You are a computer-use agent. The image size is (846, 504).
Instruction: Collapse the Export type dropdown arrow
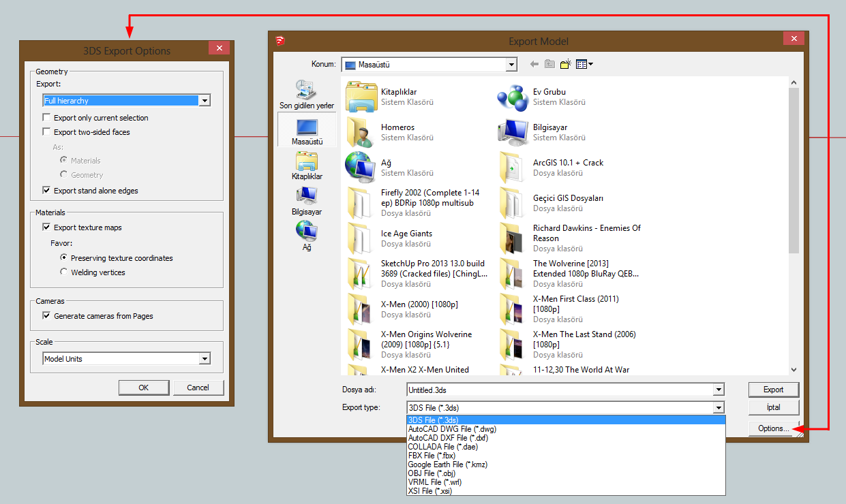[719, 407]
